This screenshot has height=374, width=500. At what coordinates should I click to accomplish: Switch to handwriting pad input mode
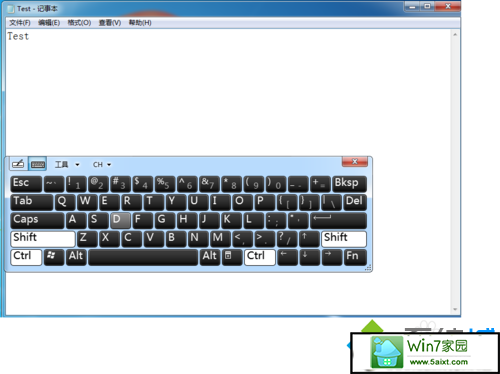tap(18, 164)
